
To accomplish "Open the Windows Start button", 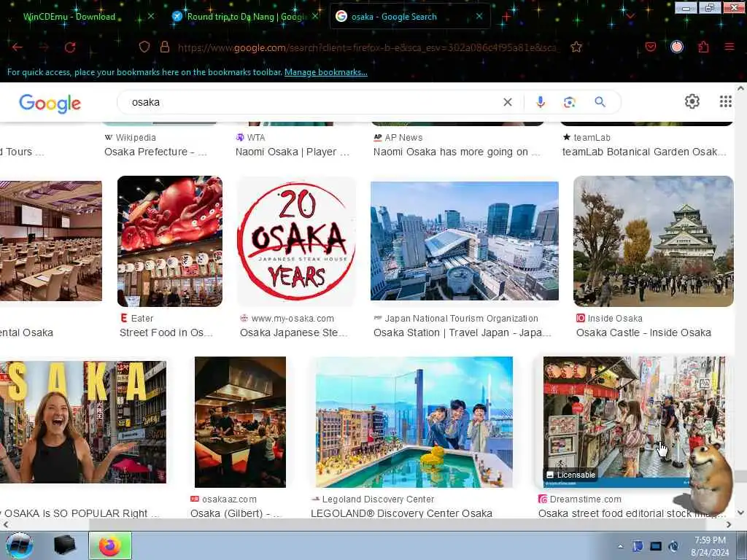I will [19, 545].
